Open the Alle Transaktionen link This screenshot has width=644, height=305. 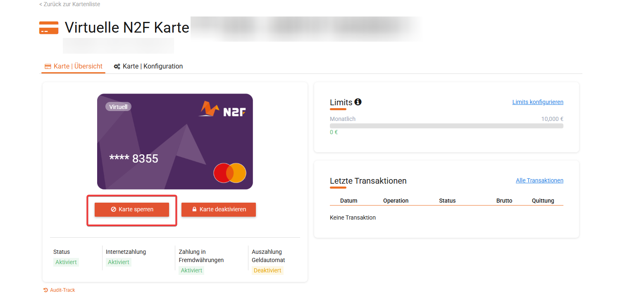click(x=539, y=180)
